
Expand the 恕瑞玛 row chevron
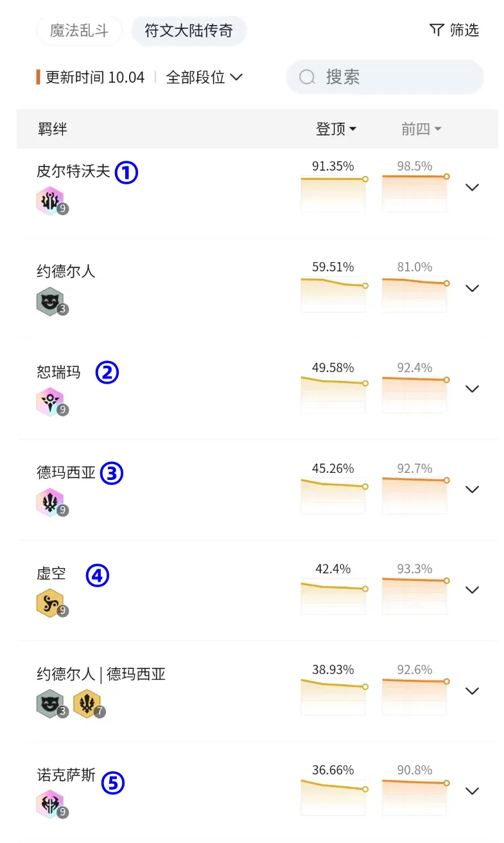472,389
